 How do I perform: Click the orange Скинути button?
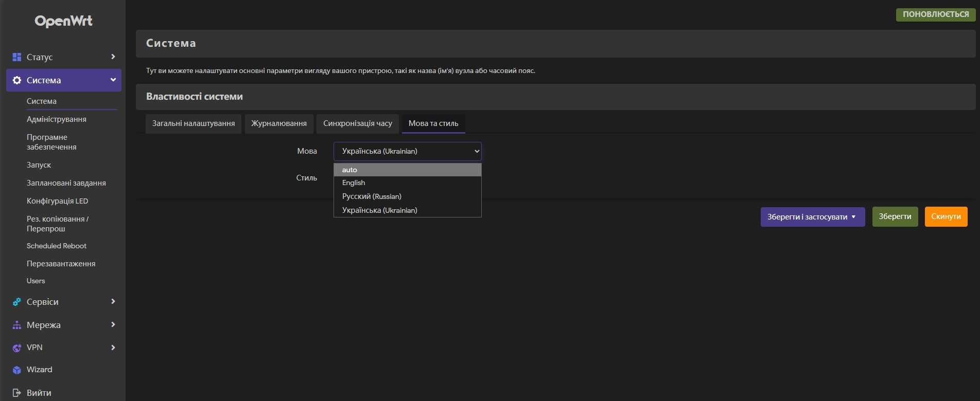point(946,216)
